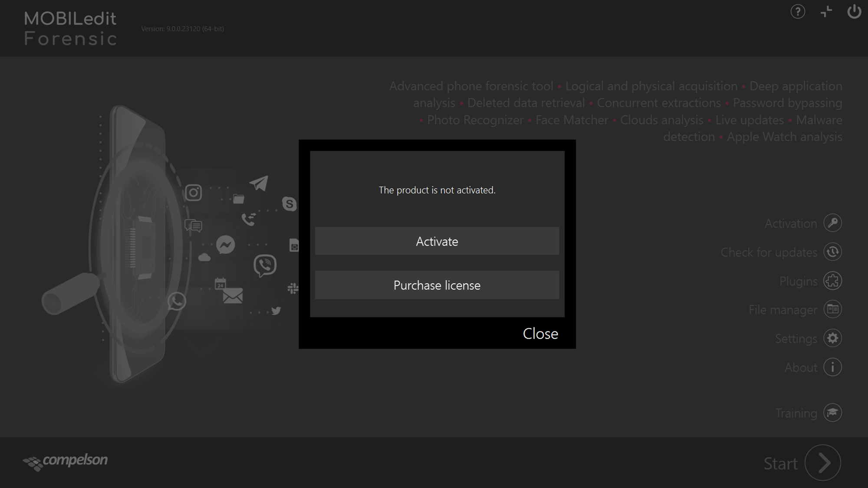Click the Compelson logo

(x=65, y=461)
